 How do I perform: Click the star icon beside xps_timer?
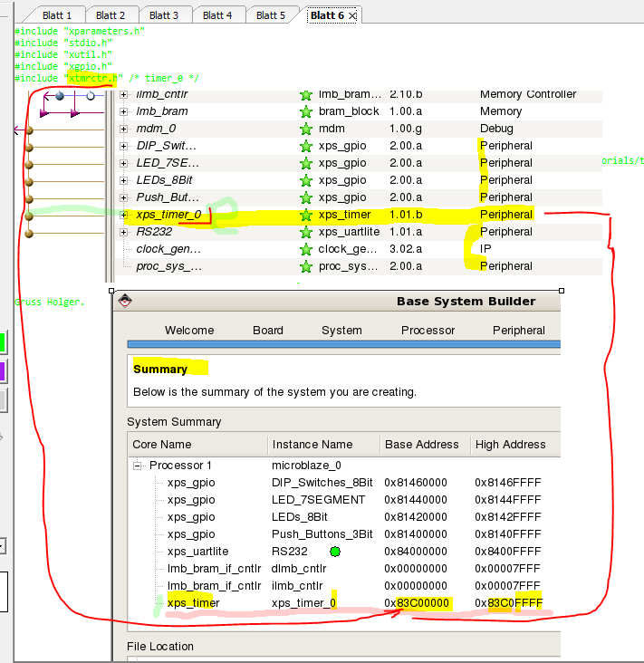click(x=306, y=215)
